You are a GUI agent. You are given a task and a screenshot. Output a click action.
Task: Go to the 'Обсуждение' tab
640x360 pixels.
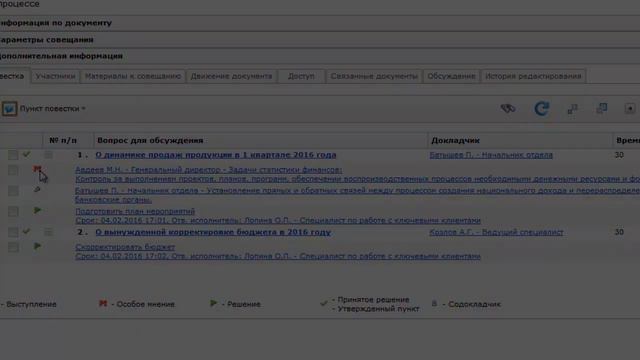451,76
